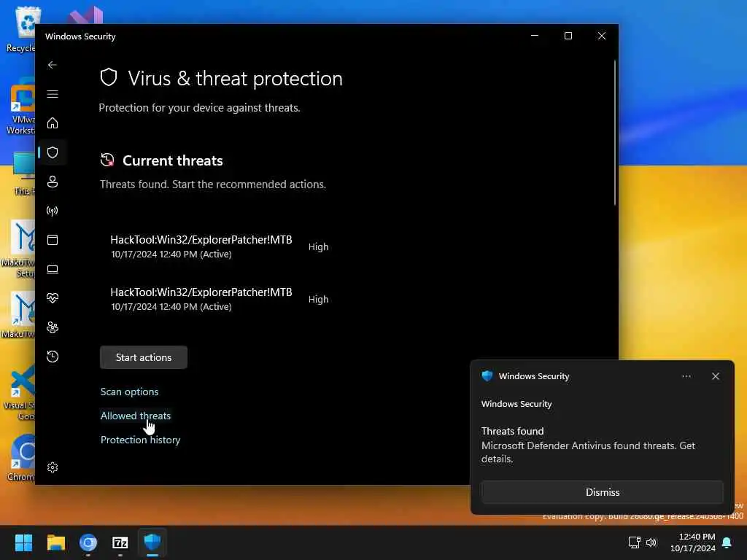
Task: Click the Start actions button
Action: pos(144,357)
